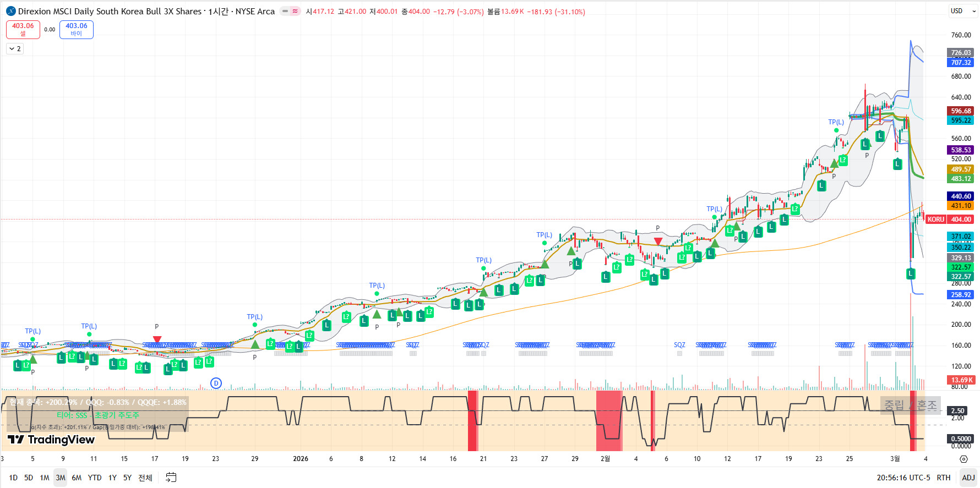Click the blue 707.32 price label
The image size is (980, 488).
[x=961, y=63]
